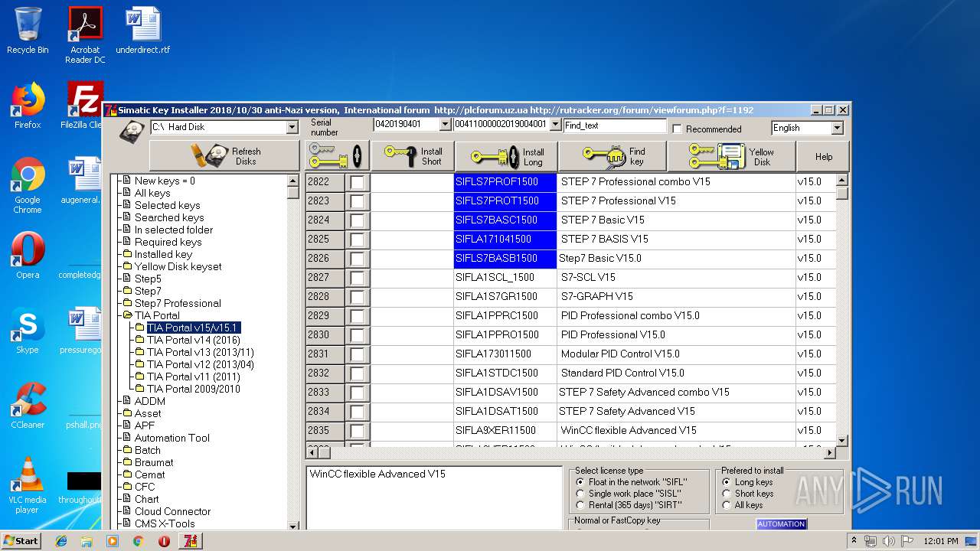Click Simatic Key Installer taskbar icon
980x551 pixels.
pyautogui.click(x=190, y=541)
